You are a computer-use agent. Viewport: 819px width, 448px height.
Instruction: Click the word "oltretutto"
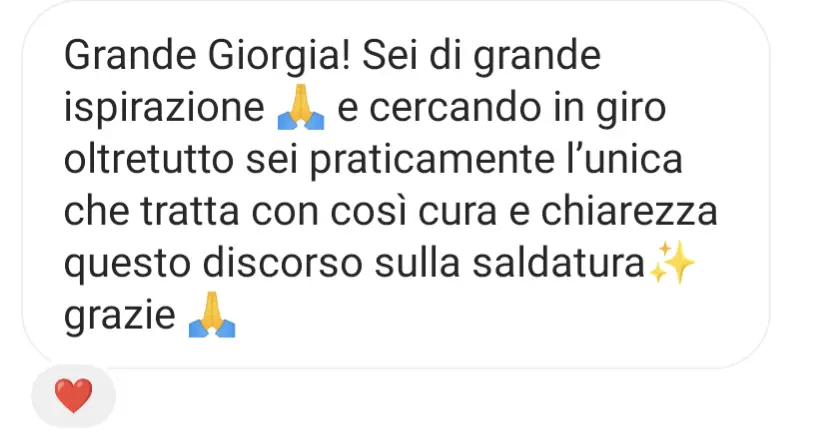click(x=149, y=159)
